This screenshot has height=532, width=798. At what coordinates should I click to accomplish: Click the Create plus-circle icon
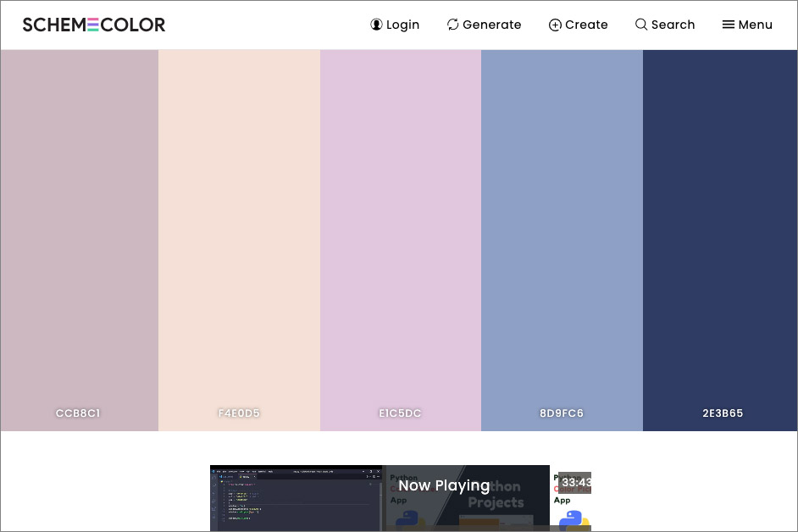555,25
